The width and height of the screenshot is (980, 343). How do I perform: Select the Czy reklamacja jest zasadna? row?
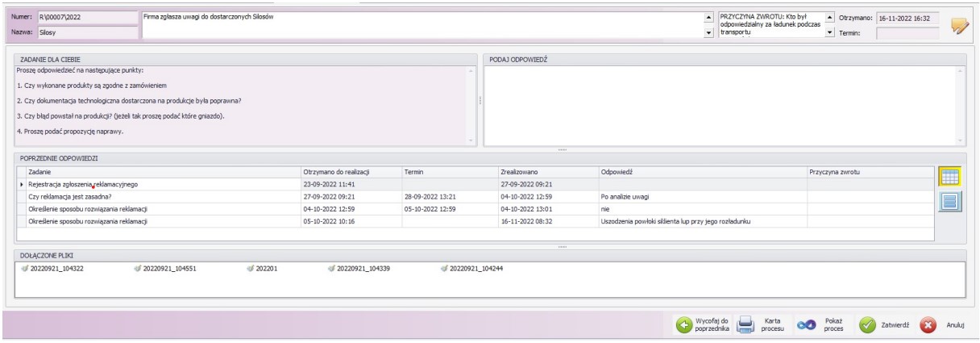pyautogui.click(x=161, y=197)
